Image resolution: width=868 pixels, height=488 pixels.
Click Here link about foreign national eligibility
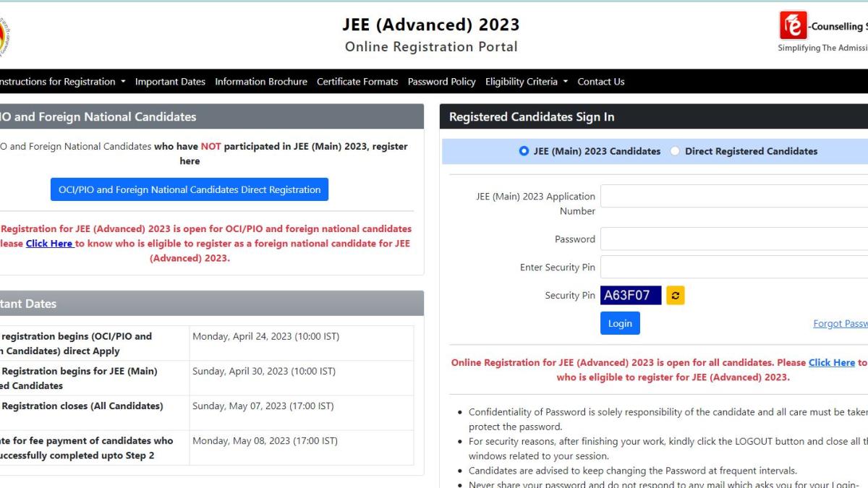click(x=49, y=243)
